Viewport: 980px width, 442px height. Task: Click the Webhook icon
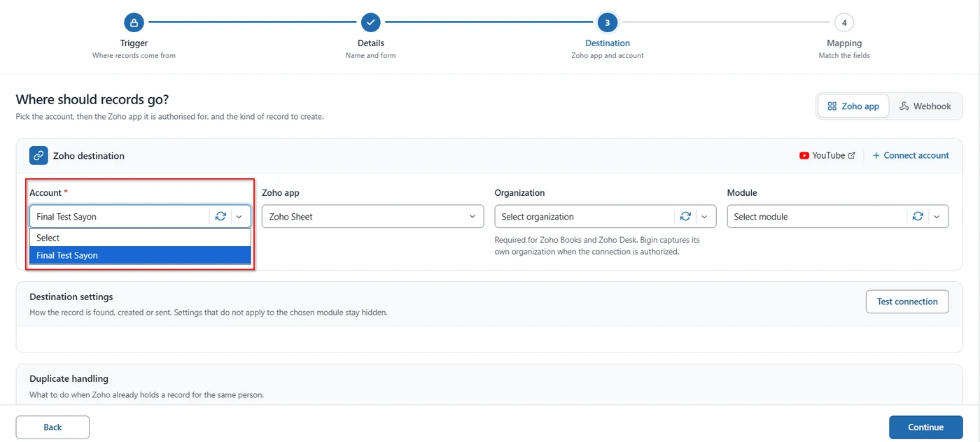[904, 106]
